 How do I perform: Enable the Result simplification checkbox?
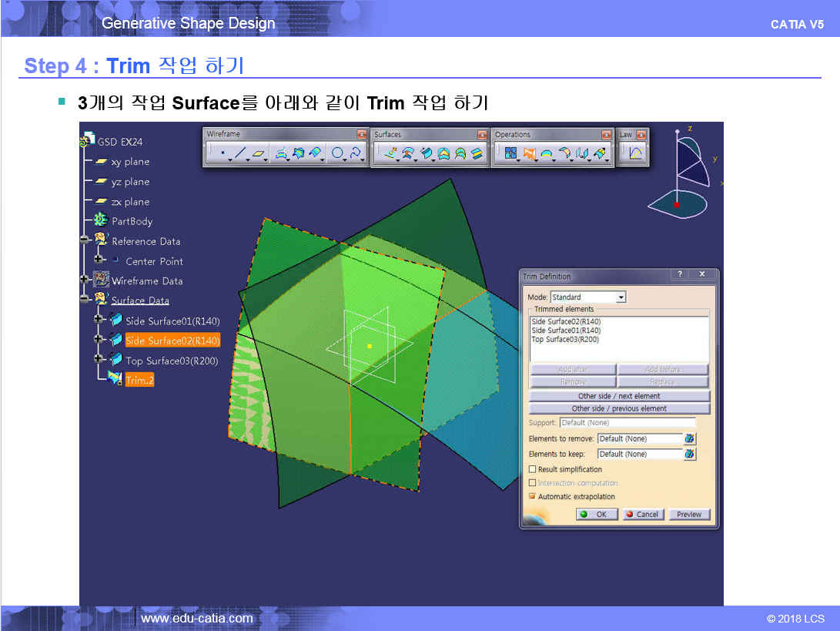pyautogui.click(x=533, y=469)
